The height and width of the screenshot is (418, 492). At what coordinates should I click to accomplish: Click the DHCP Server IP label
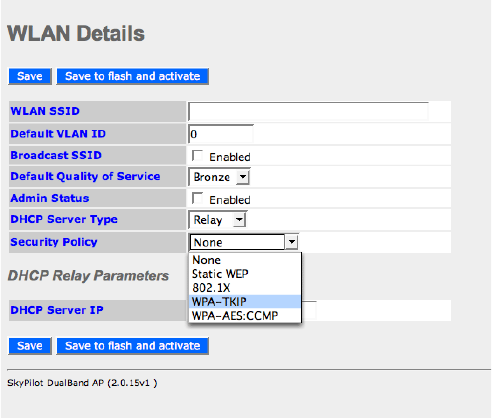tap(57, 310)
